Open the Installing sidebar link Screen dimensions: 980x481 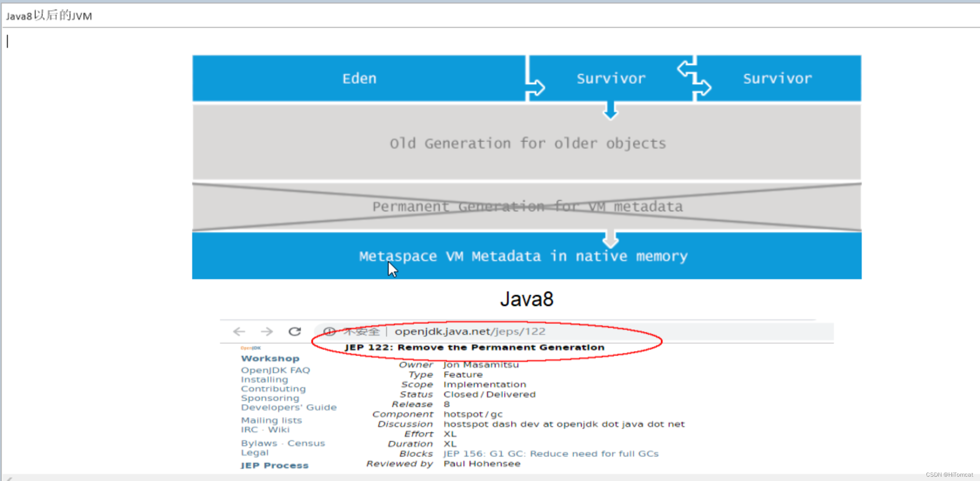pyautogui.click(x=264, y=380)
